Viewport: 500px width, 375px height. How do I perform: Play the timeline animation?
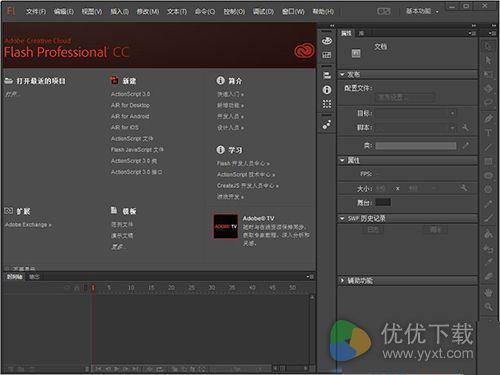coord(117,369)
